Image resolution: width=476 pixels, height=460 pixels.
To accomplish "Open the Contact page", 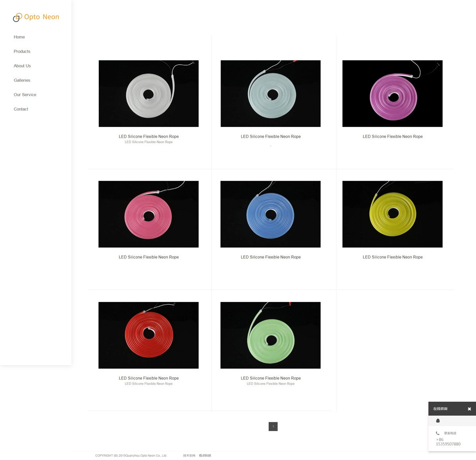I will (x=21, y=109).
